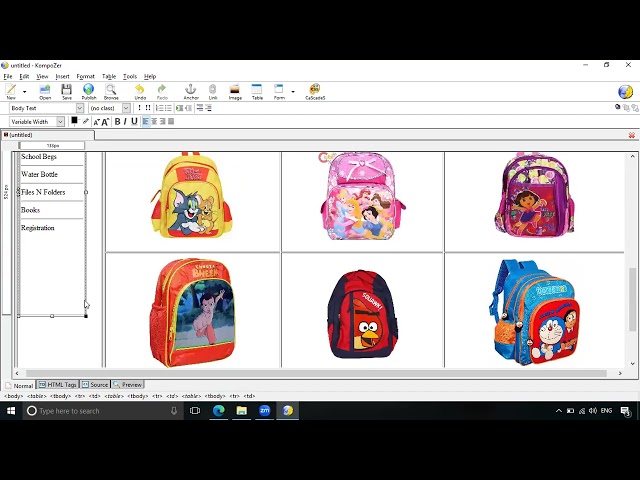Image resolution: width=640 pixels, height=480 pixels.
Task: Open the File menu
Action: click(8, 76)
